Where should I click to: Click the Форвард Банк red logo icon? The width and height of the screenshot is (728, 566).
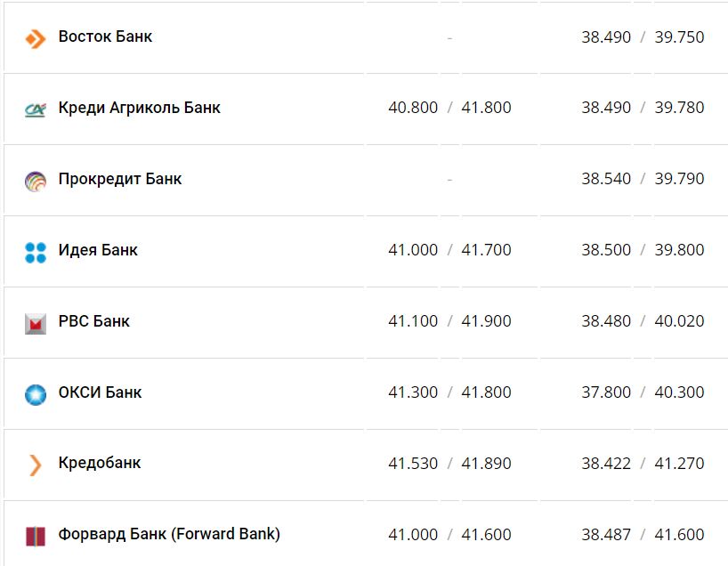click(x=35, y=536)
